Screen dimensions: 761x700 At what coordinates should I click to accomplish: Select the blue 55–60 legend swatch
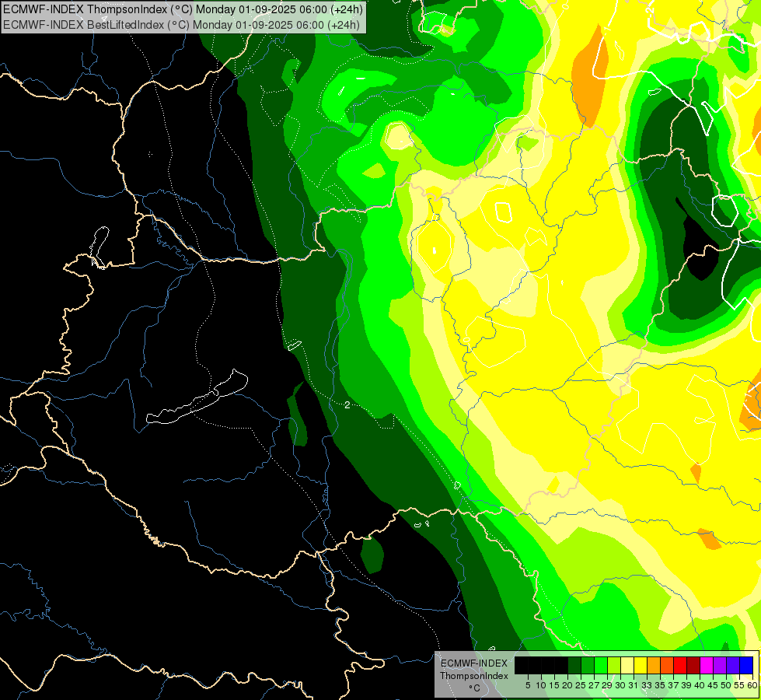(x=746, y=665)
